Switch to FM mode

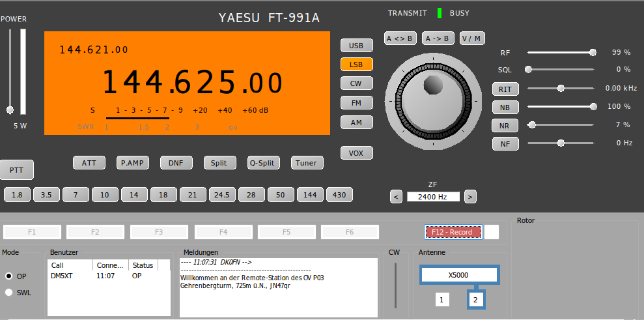pos(356,103)
